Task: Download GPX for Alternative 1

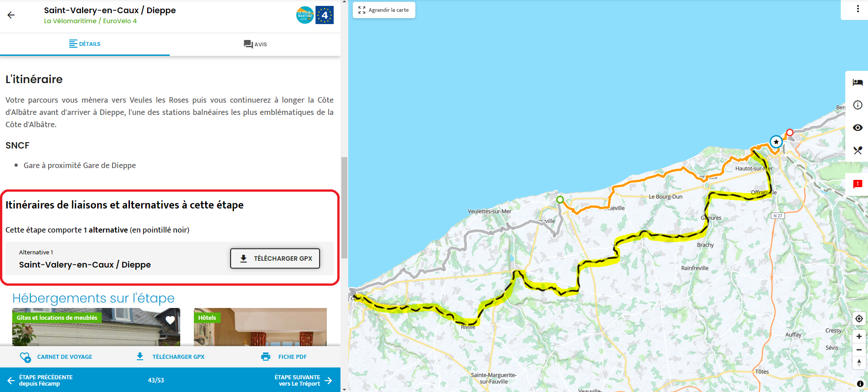Action: [275, 258]
